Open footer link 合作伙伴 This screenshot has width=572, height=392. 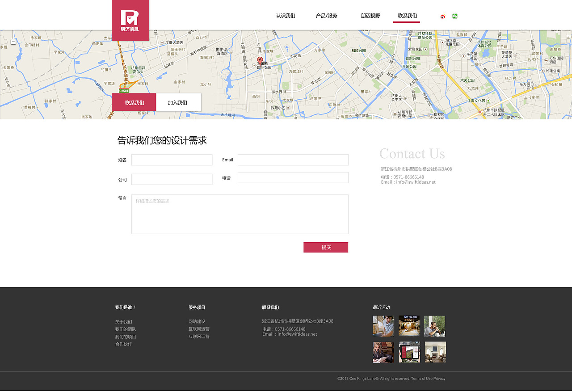123,344
